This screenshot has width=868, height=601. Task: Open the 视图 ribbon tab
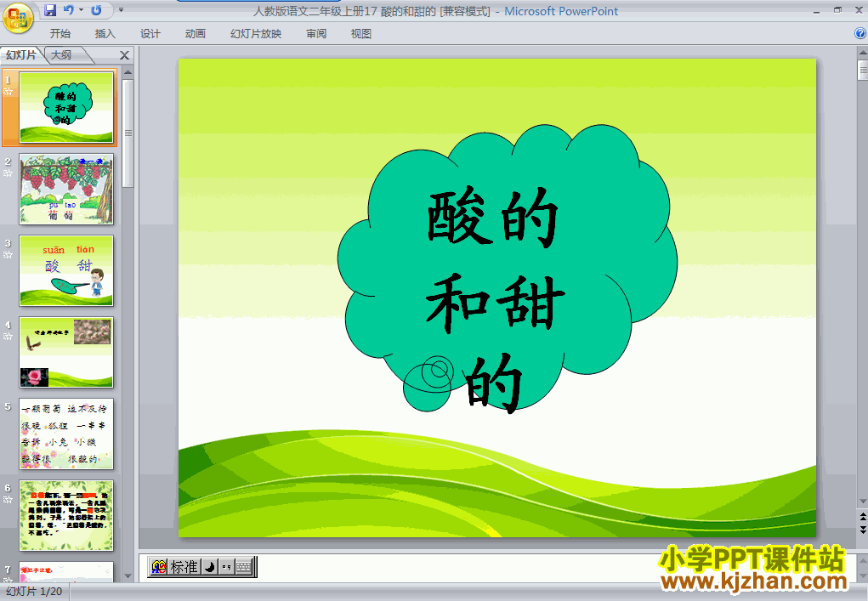pyautogui.click(x=361, y=34)
